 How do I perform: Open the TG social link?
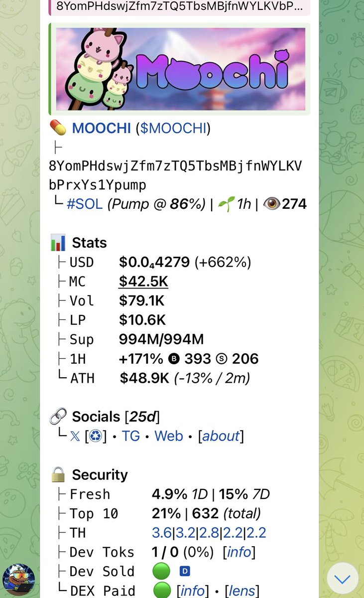point(131,436)
